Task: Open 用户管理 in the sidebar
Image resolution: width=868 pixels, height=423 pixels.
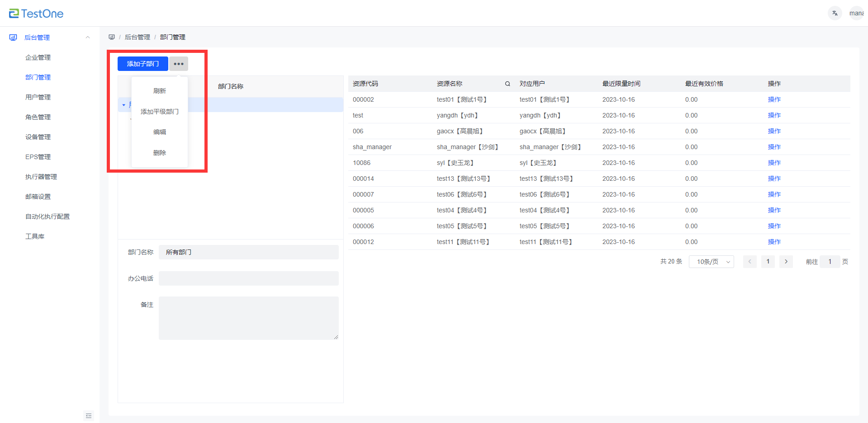Action: click(38, 97)
